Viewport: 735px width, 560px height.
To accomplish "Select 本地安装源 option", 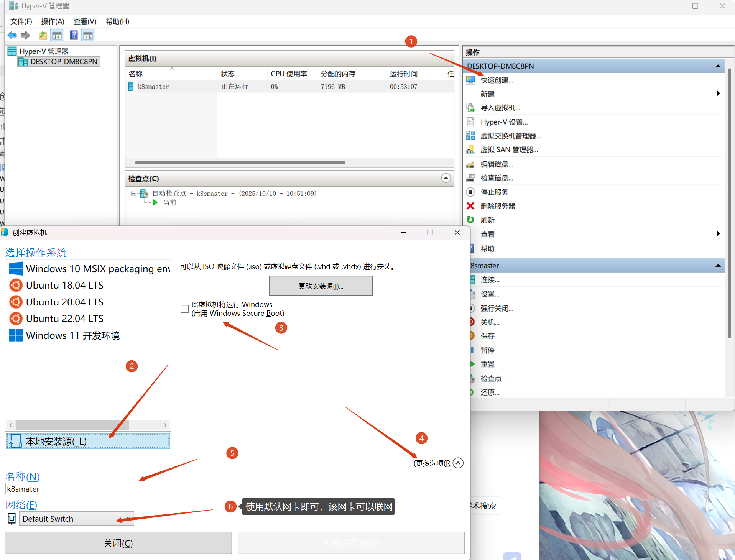I will point(88,441).
